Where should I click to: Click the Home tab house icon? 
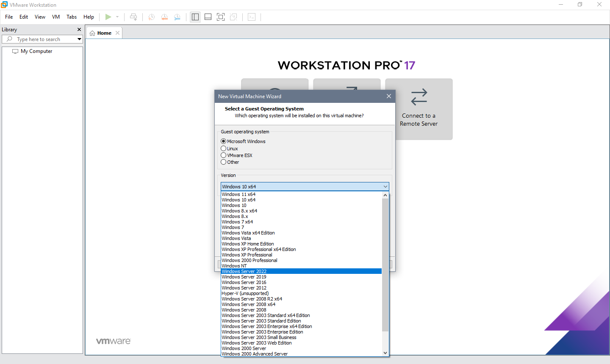click(92, 33)
